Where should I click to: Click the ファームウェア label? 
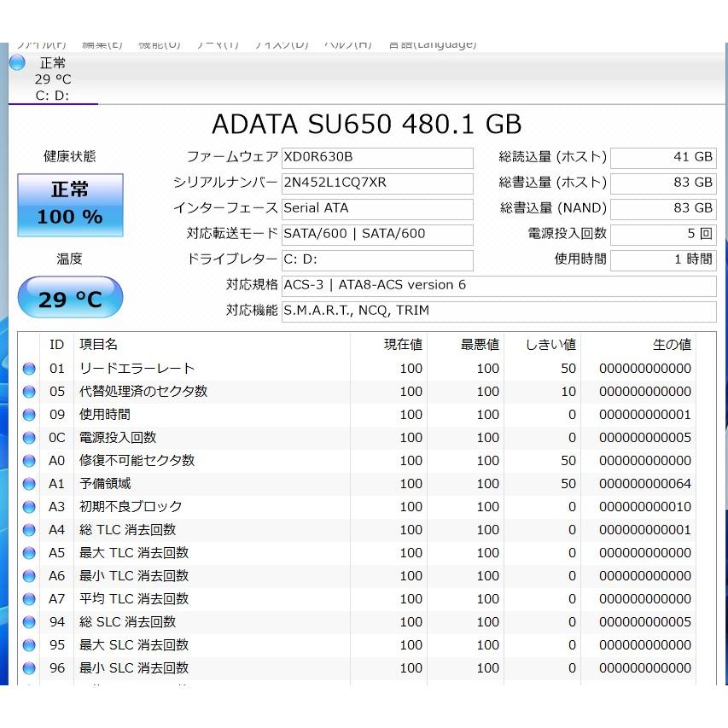click(x=232, y=157)
